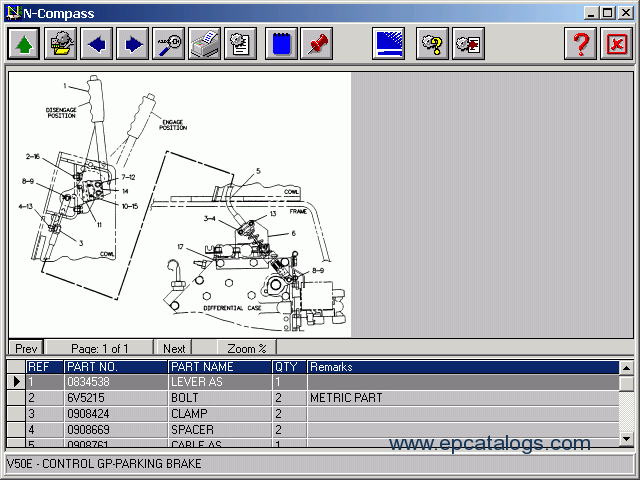The width and height of the screenshot is (640, 480).
Task: Click the parts list scrollbar down arrow
Action: pyautogui.click(x=627, y=439)
